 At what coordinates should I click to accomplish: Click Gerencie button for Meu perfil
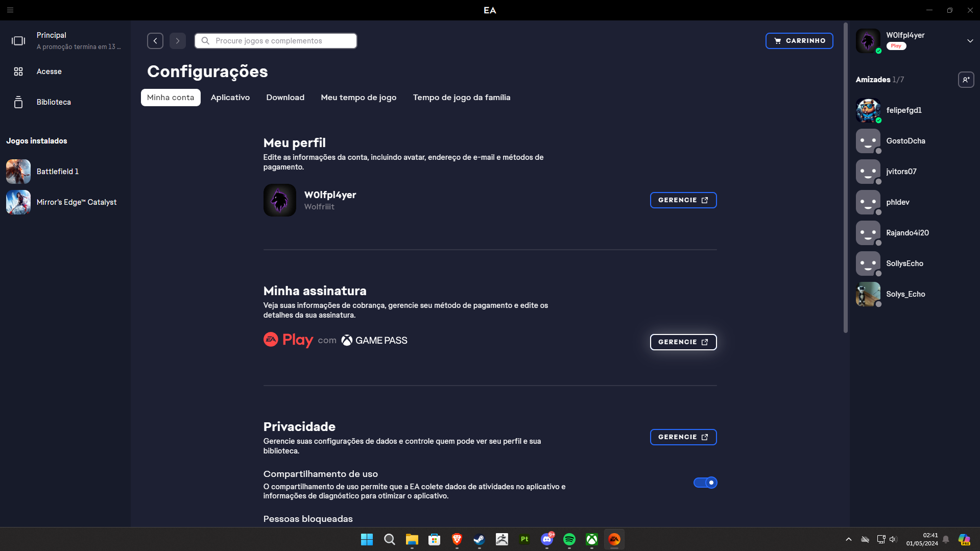click(683, 200)
